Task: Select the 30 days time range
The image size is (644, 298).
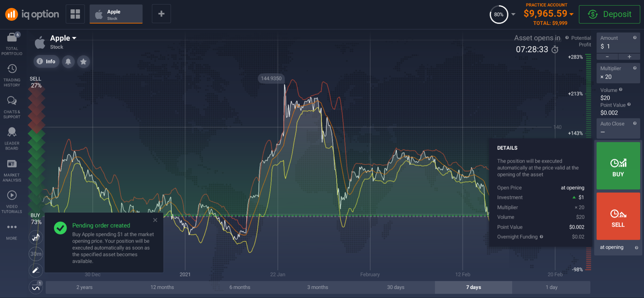Action: 396,287
